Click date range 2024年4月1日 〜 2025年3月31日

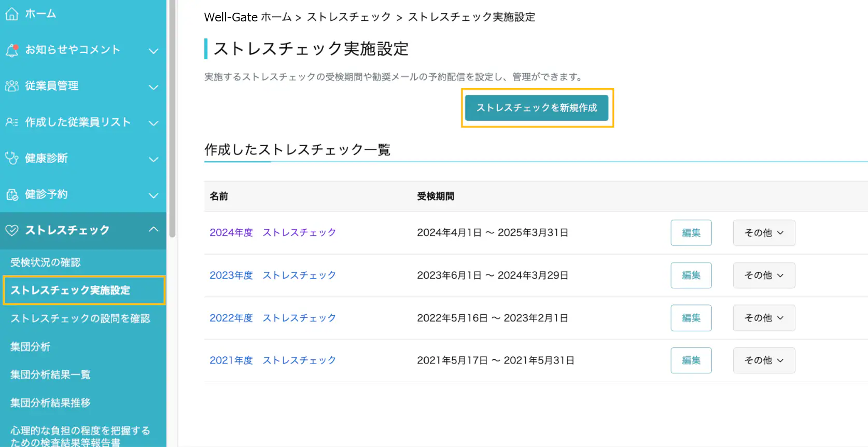point(493,232)
